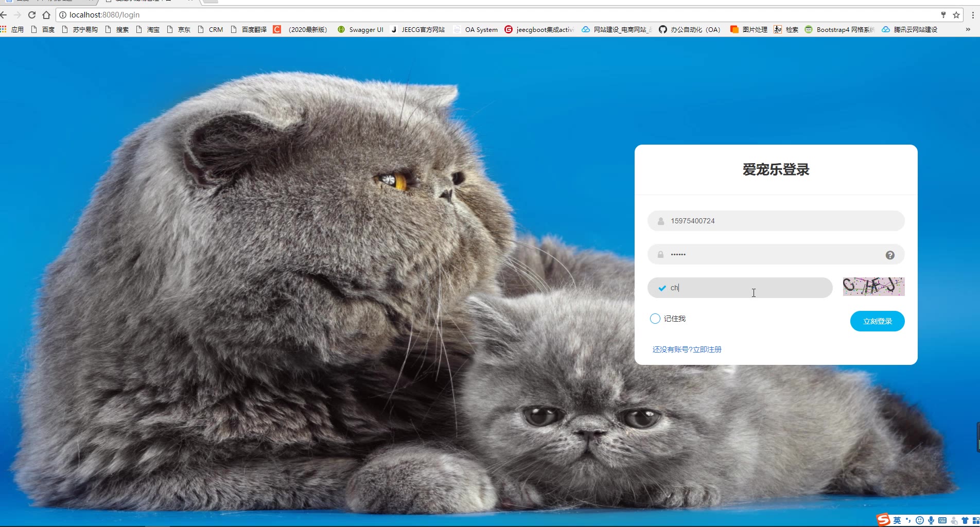Click the site info icon in address bar
Screen dimensions: 980x527
pos(63,15)
